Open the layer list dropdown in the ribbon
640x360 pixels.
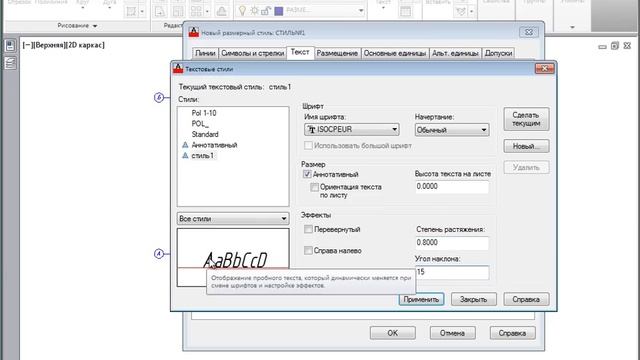click(361, 11)
